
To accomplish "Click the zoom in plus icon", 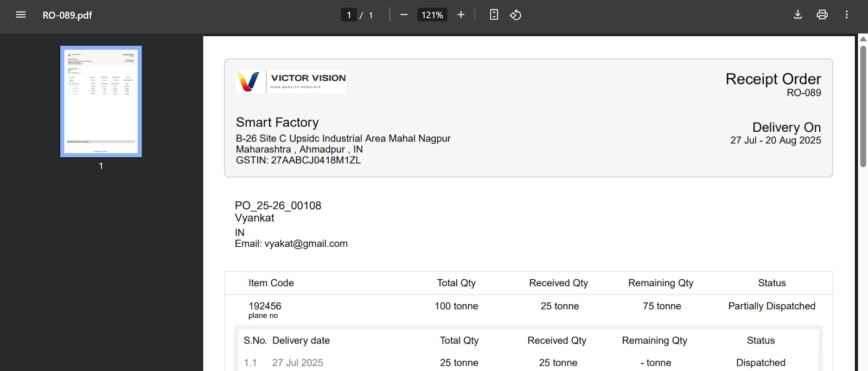I will tap(461, 15).
